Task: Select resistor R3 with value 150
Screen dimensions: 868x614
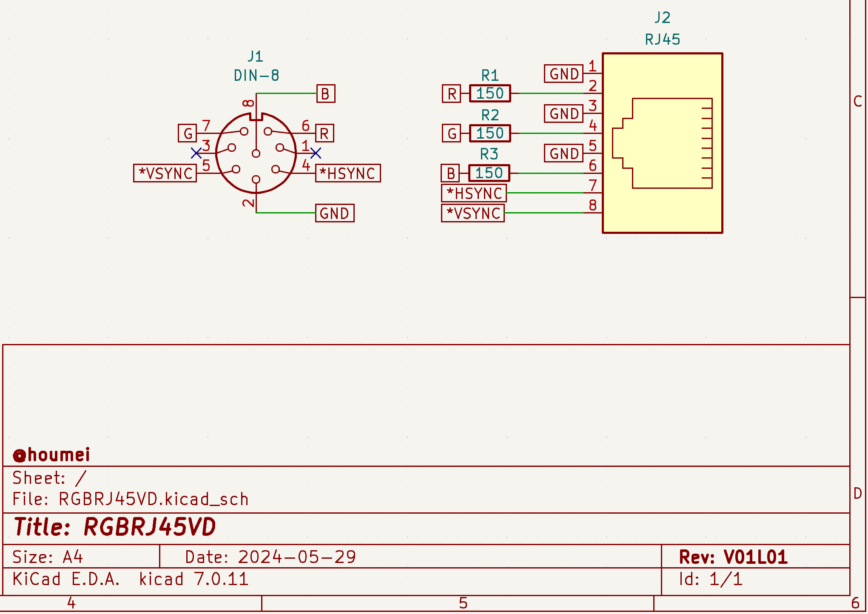Action: (x=489, y=173)
